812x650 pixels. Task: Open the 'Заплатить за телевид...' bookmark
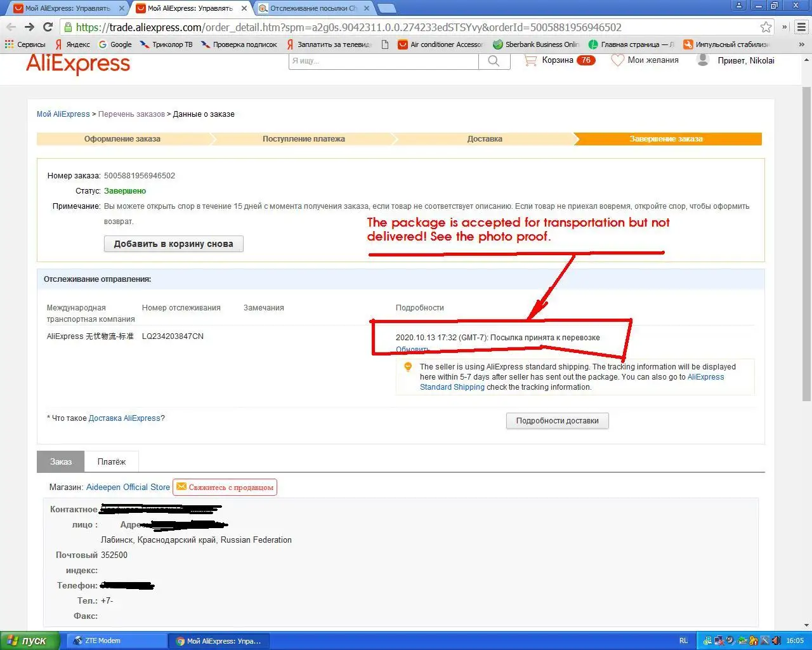(x=329, y=44)
